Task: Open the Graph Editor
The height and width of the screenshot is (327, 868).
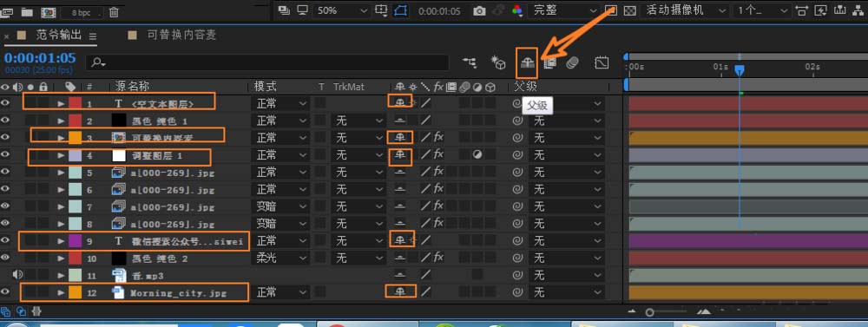Action: coord(602,63)
